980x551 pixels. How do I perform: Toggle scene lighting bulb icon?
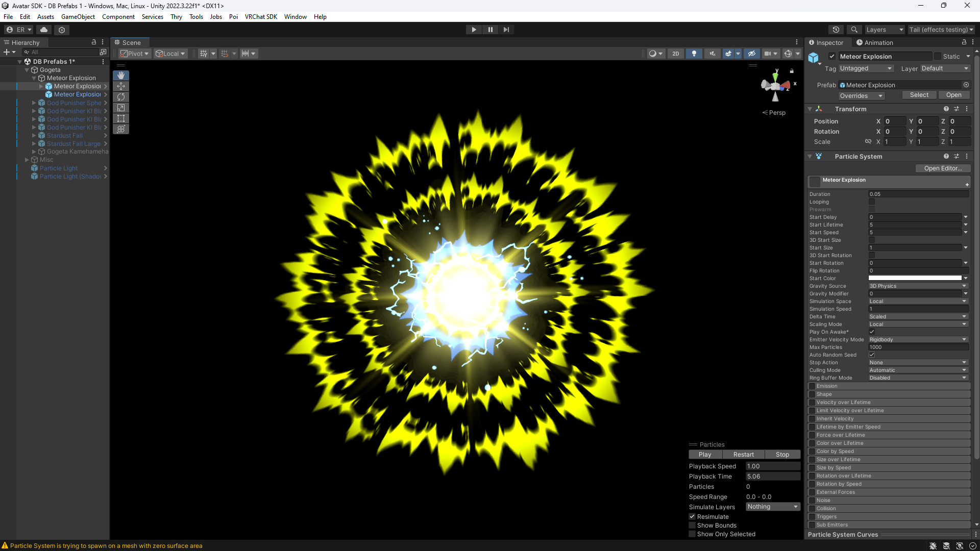tap(694, 54)
